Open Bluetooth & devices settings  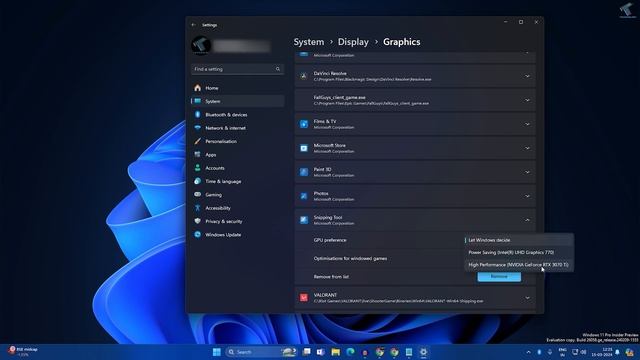pyautogui.click(x=238, y=115)
